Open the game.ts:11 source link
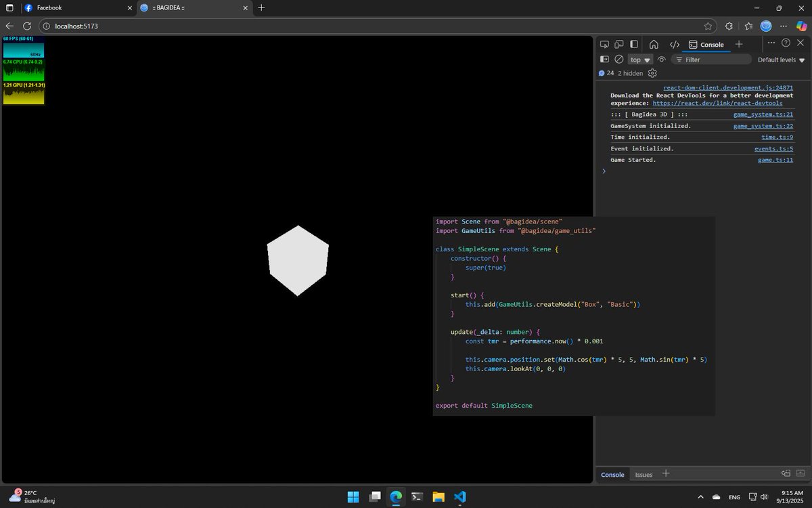This screenshot has width=812, height=508. (x=775, y=160)
